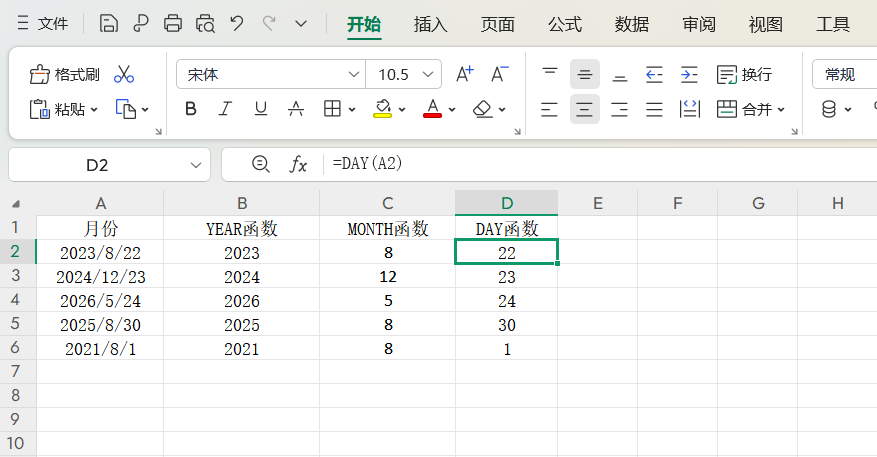
Task: Click the insert function fx icon
Action: 298,164
